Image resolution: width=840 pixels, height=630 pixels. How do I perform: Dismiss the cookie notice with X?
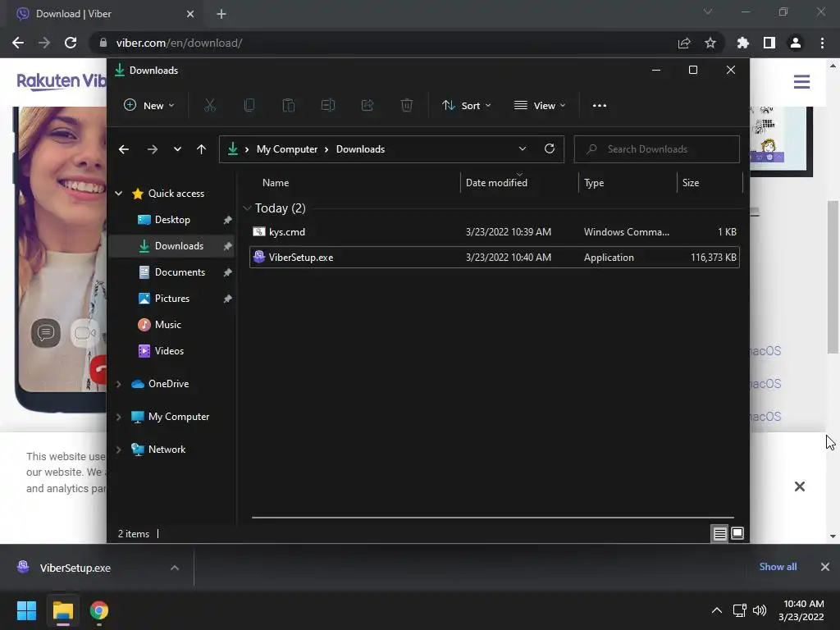[x=799, y=486]
